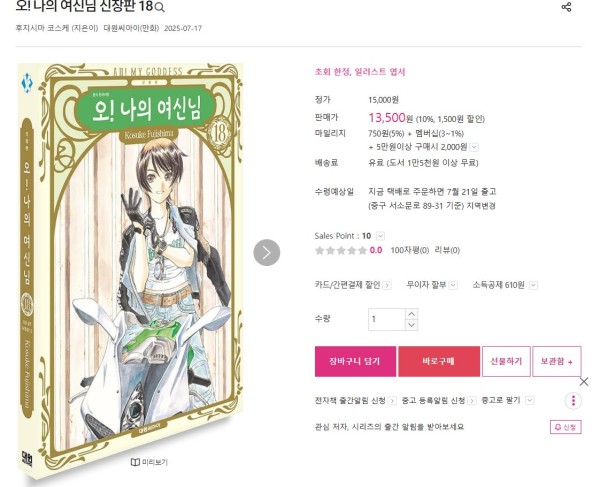Expand the 소득공제 610원 dropdown
This screenshot has width=600, height=487.
point(533,285)
